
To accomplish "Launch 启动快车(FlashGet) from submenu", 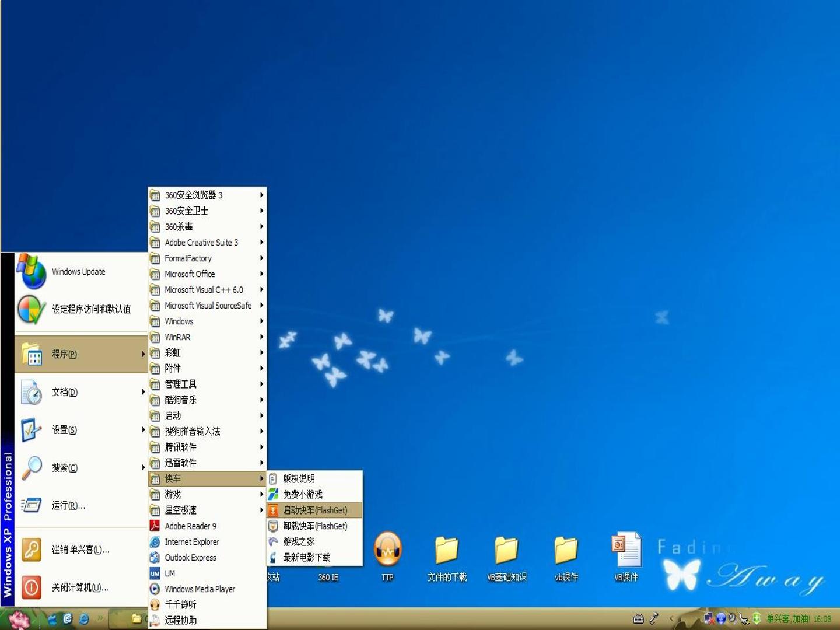I will tap(314, 510).
